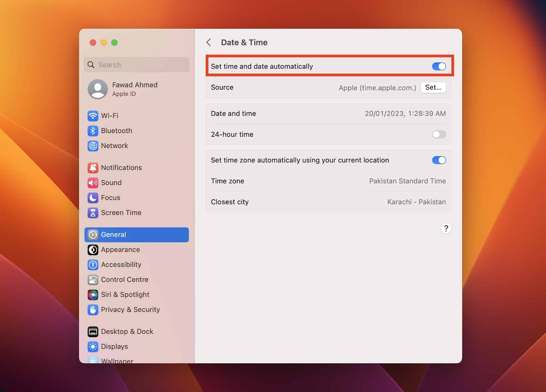Select Desktop & Dock in sidebar
The image size is (546, 392).
(x=136, y=332)
